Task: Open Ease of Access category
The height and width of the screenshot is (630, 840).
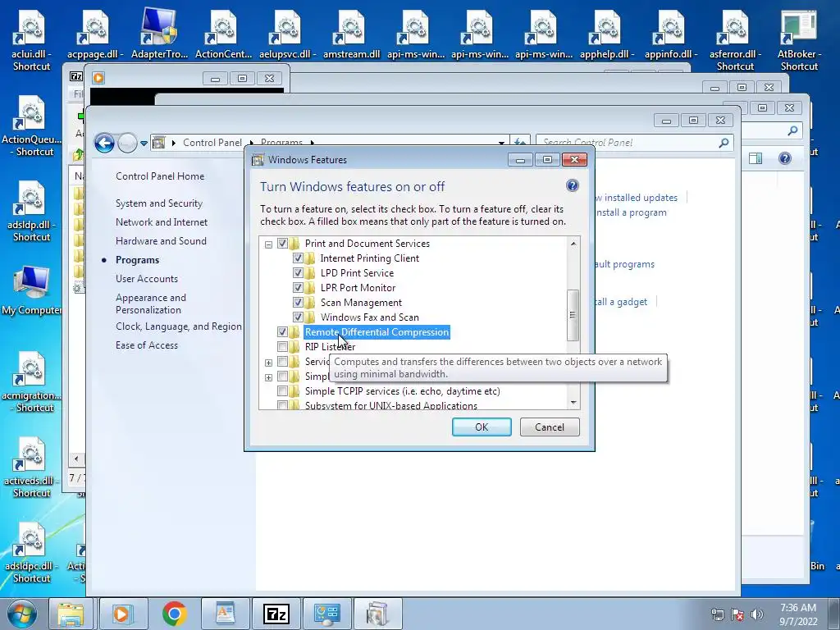Action: (147, 345)
